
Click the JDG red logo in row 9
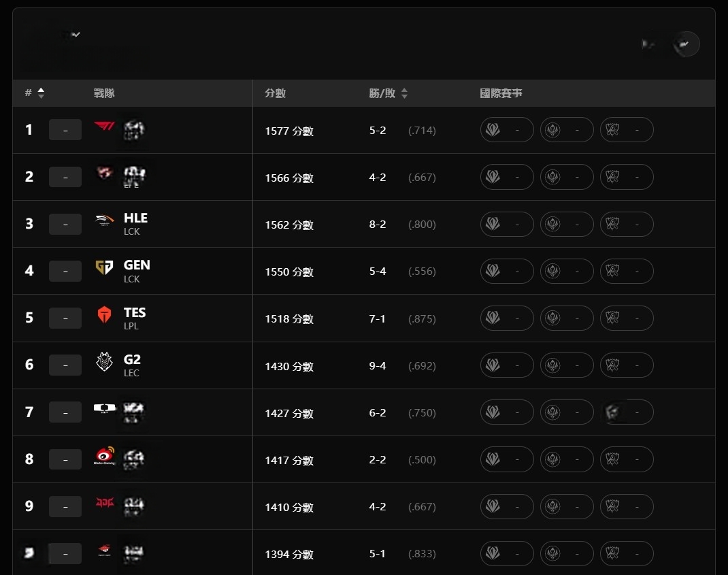click(105, 502)
